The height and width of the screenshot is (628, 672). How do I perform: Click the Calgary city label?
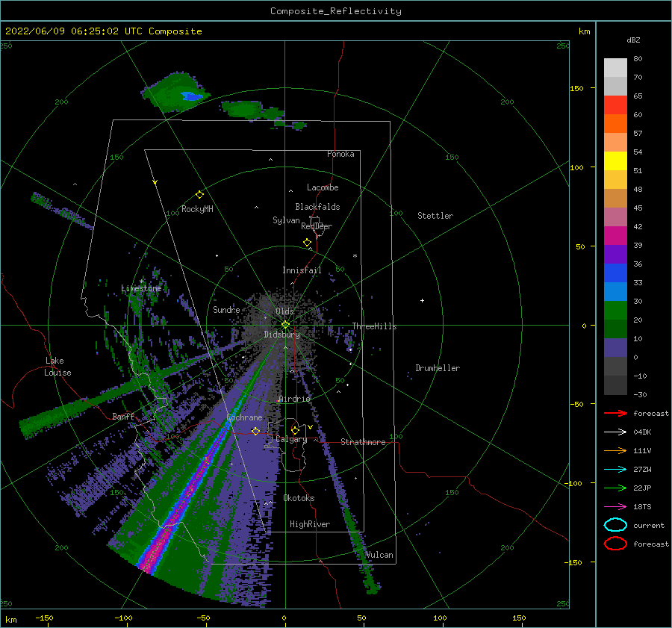click(291, 439)
